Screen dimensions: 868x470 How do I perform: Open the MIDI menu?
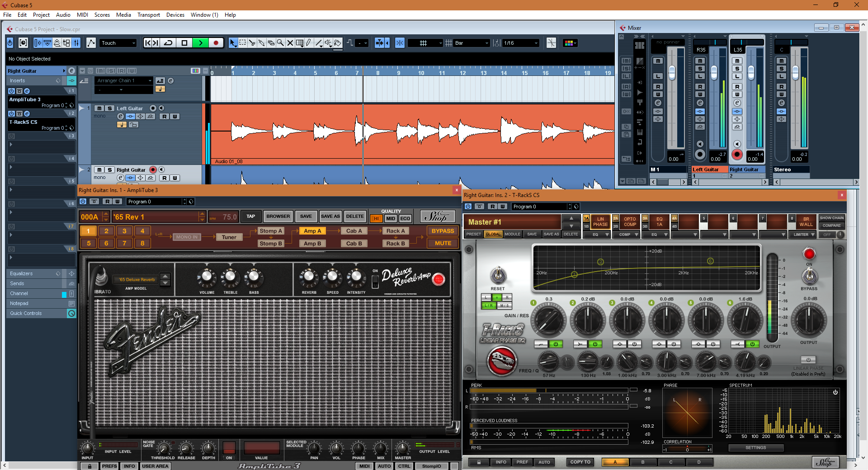(x=82, y=15)
